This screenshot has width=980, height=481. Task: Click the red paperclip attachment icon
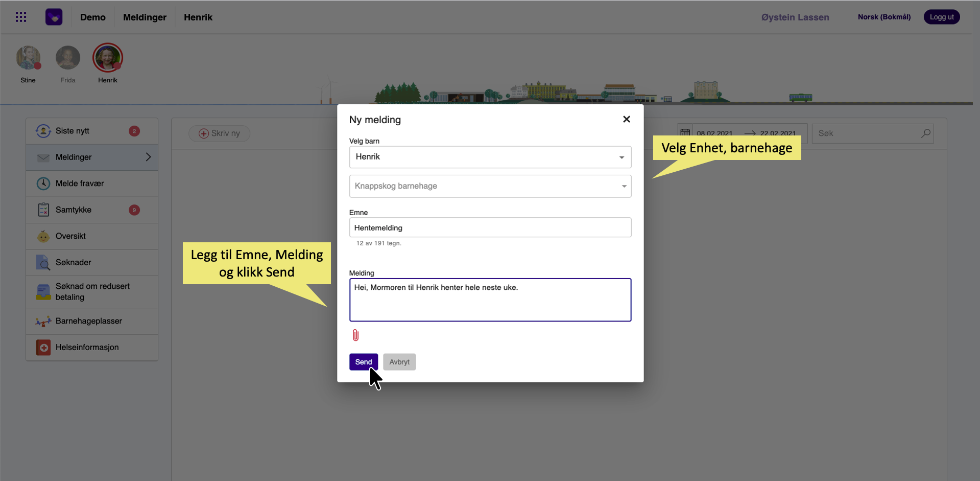[355, 335]
